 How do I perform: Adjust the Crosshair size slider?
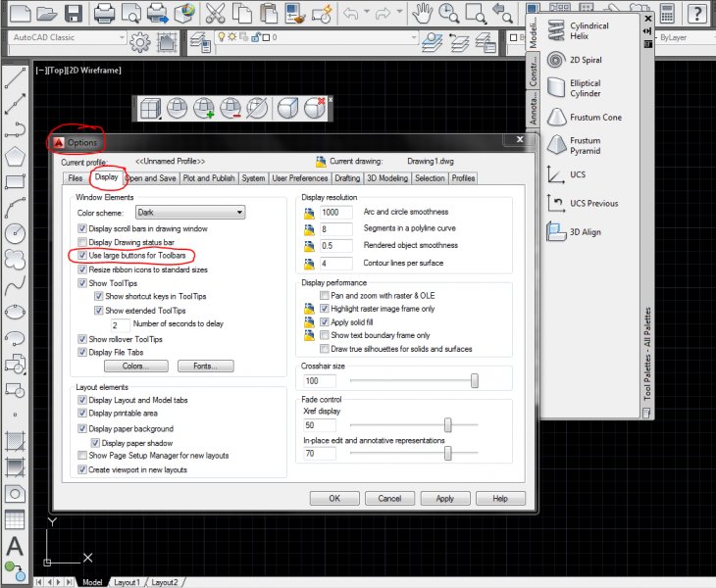click(x=475, y=380)
